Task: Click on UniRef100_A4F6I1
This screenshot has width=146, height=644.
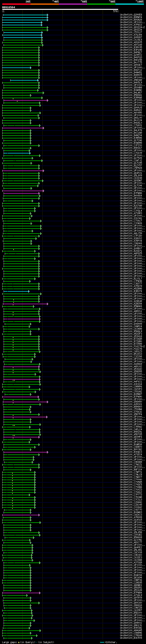Action: click(x=131, y=382)
